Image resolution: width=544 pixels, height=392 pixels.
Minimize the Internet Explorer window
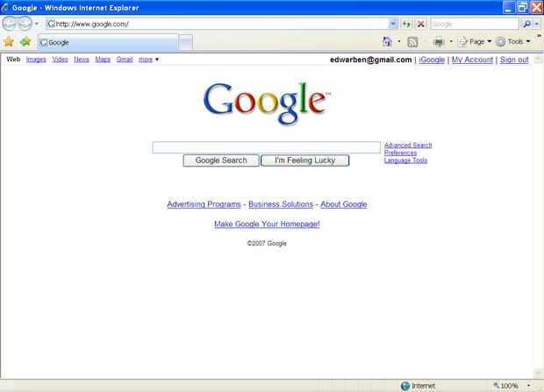[509, 7]
